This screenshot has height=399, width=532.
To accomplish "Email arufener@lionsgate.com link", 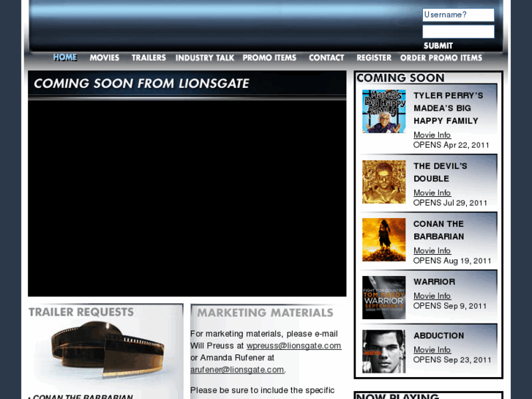I will pyautogui.click(x=237, y=370).
